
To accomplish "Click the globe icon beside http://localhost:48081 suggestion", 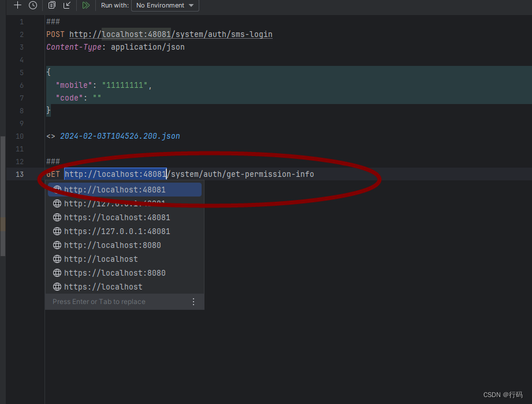I will pyautogui.click(x=57, y=190).
